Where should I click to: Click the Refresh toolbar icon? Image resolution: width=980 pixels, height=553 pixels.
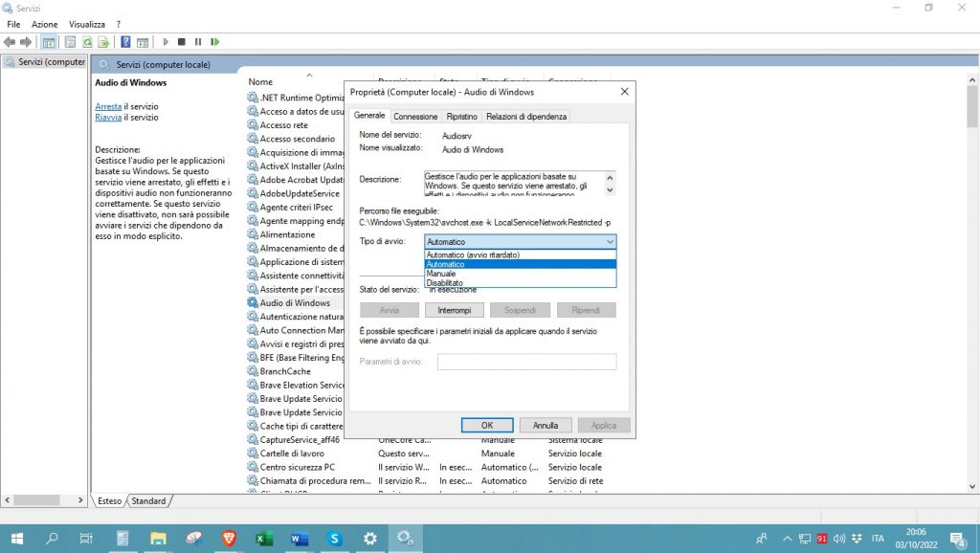coord(87,42)
